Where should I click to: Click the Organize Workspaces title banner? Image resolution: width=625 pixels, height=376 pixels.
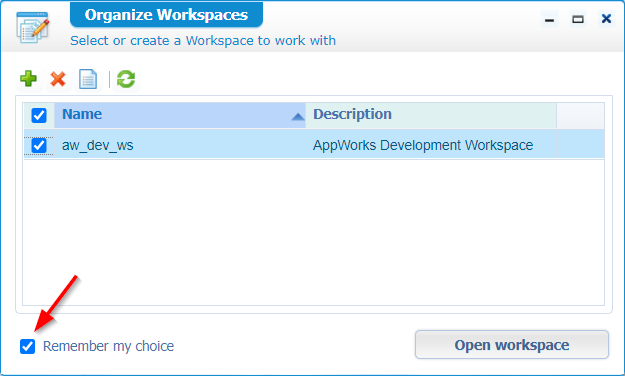coord(166,15)
